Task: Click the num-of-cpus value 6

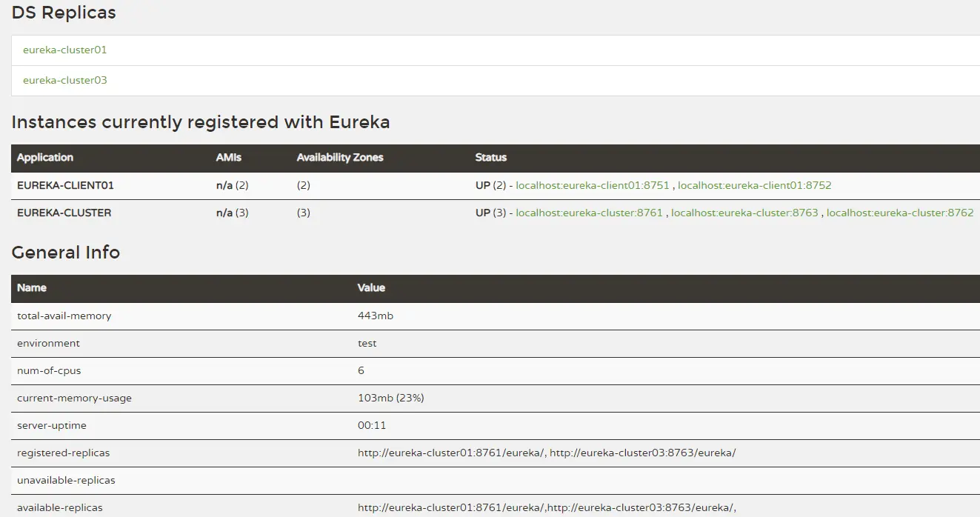Action: pyautogui.click(x=361, y=370)
